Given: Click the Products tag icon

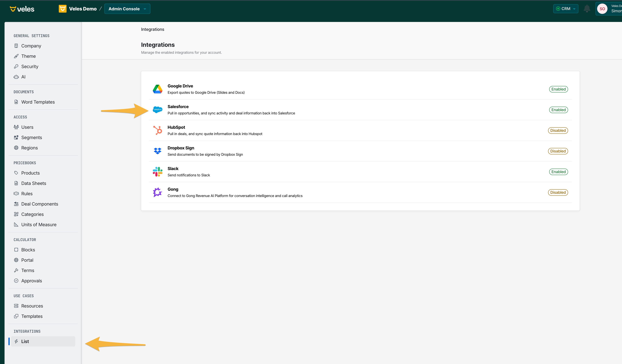Looking at the screenshot, I should tap(16, 173).
